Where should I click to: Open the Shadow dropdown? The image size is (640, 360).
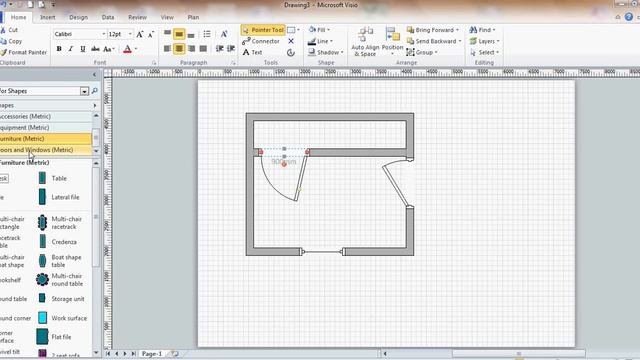tap(325, 52)
